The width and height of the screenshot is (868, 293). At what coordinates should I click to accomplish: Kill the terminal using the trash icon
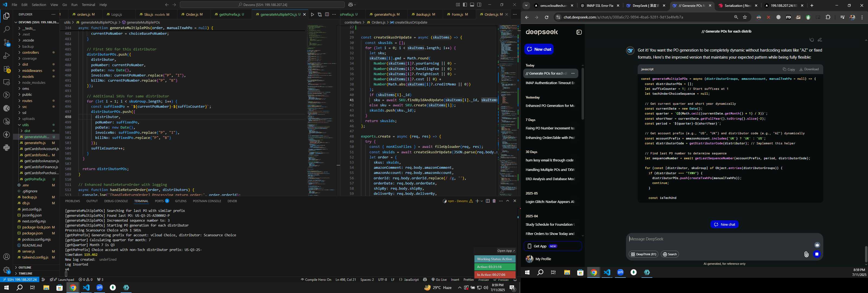click(494, 201)
